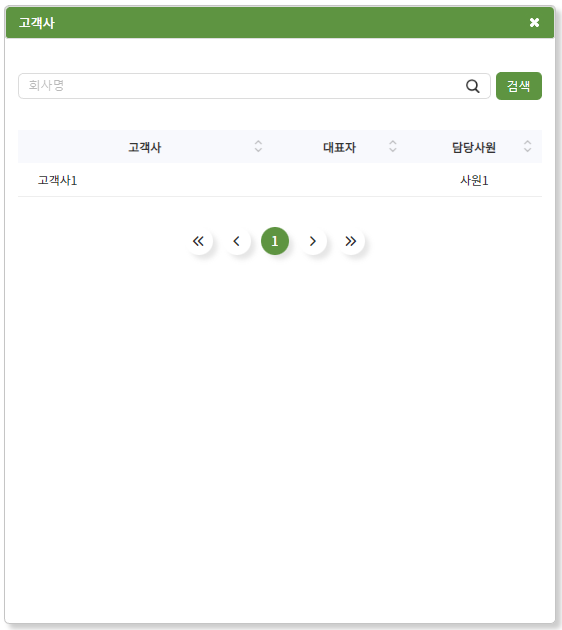Image resolution: width=562 pixels, height=630 pixels.
Task: Click the empty 대표자 cell of 고객사1
Action: 339,180
